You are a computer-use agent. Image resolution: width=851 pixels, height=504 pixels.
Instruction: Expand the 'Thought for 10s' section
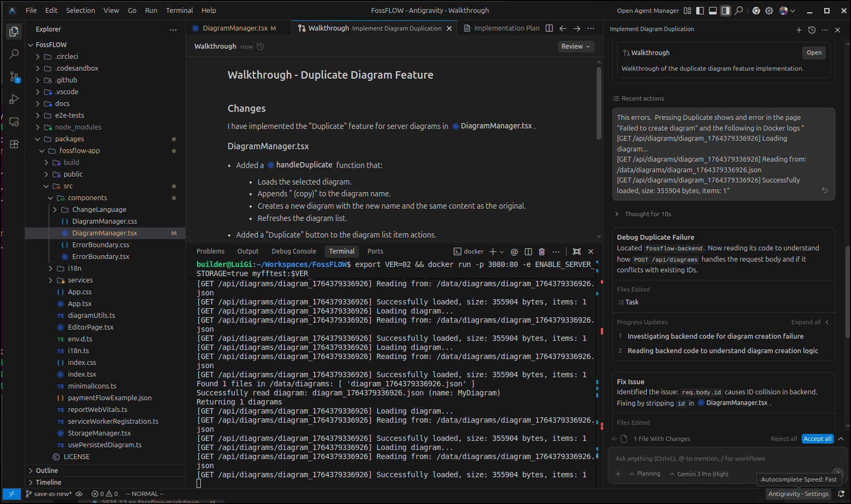[647, 214]
